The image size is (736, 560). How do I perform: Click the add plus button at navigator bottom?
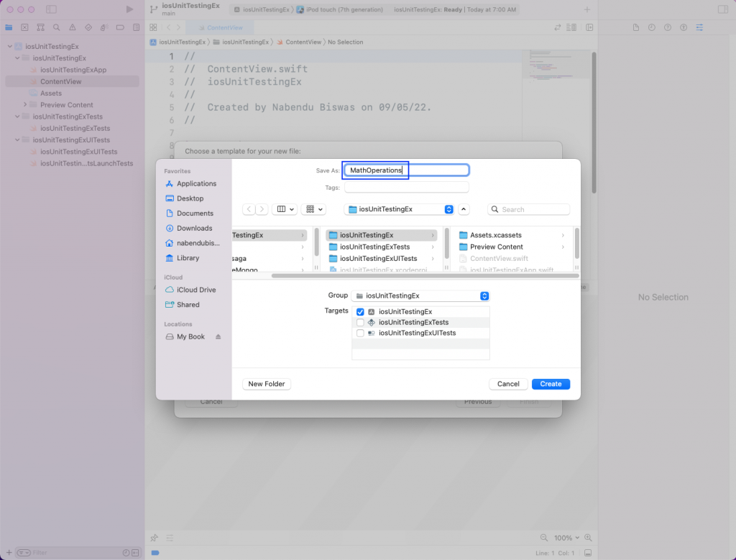pyautogui.click(x=9, y=553)
